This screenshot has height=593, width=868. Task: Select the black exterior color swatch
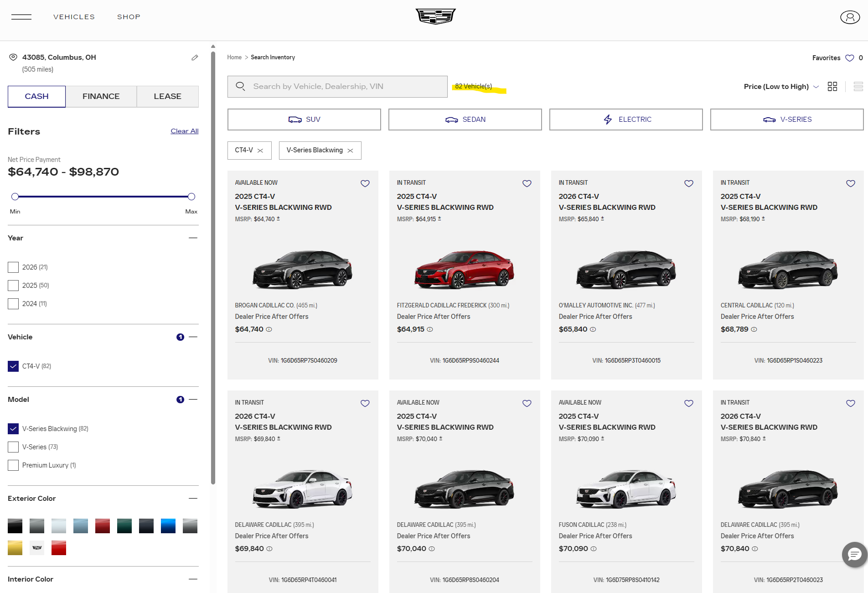pyautogui.click(x=15, y=526)
